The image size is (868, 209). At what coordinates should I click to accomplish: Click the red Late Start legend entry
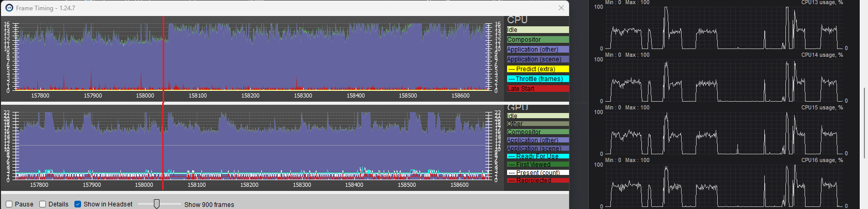[x=538, y=89]
